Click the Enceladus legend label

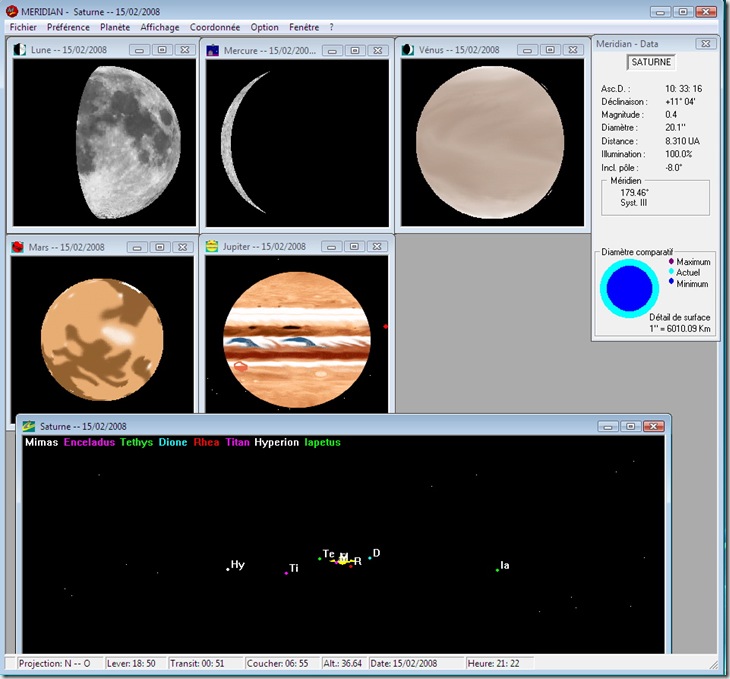point(88,442)
